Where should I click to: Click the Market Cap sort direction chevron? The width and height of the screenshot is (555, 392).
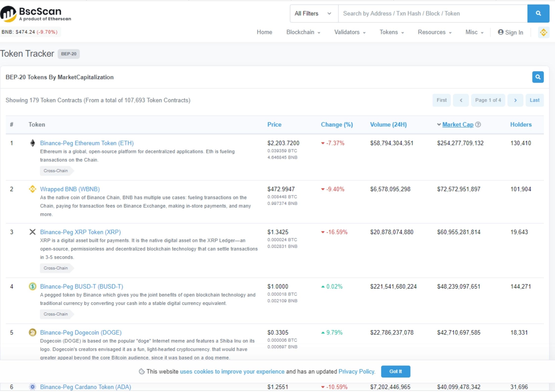[439, 124]
